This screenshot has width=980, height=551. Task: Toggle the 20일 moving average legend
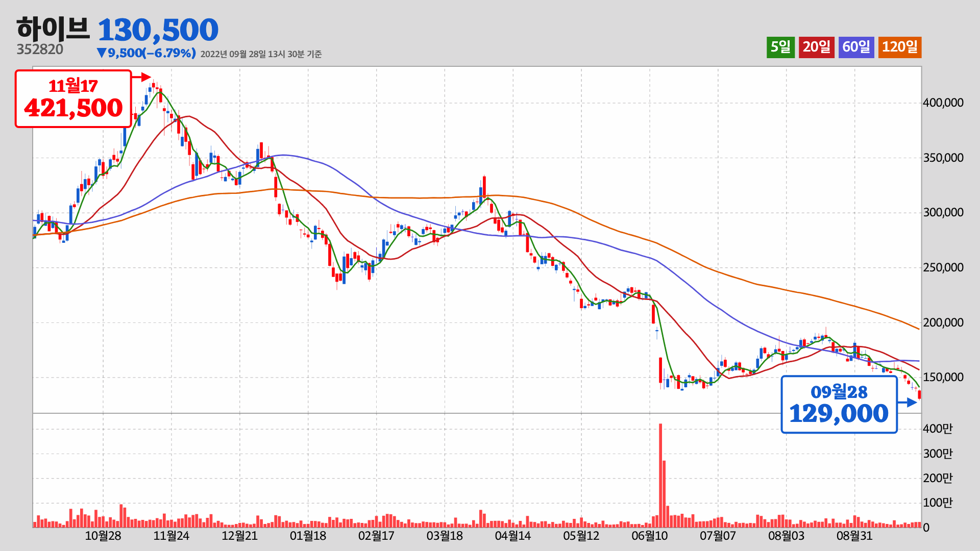pos(817,47)
